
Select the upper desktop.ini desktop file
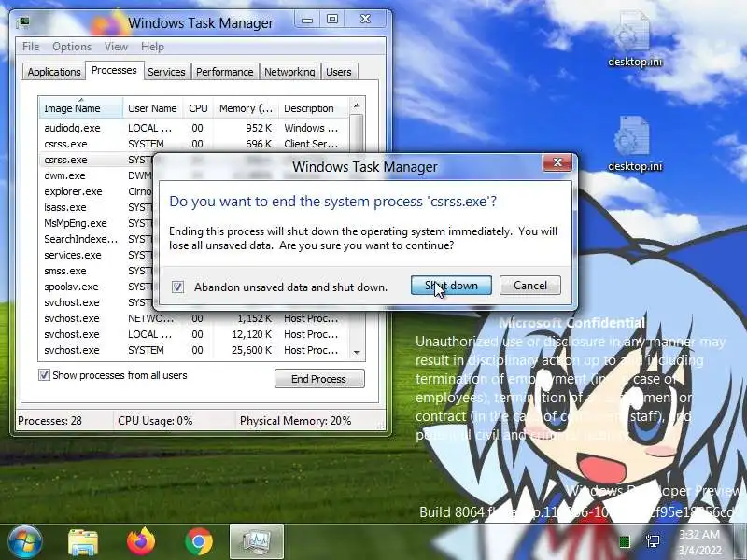[x=635, y=39]
